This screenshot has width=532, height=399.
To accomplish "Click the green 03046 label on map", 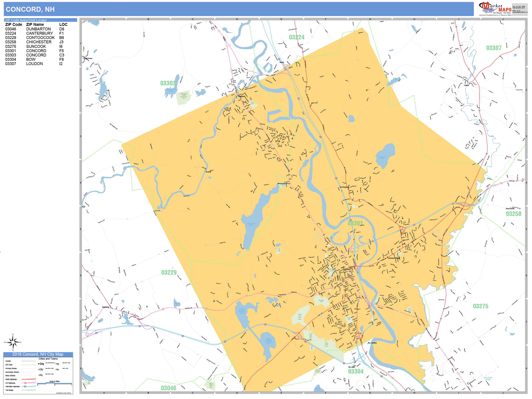I will click(x=168, y=388).
